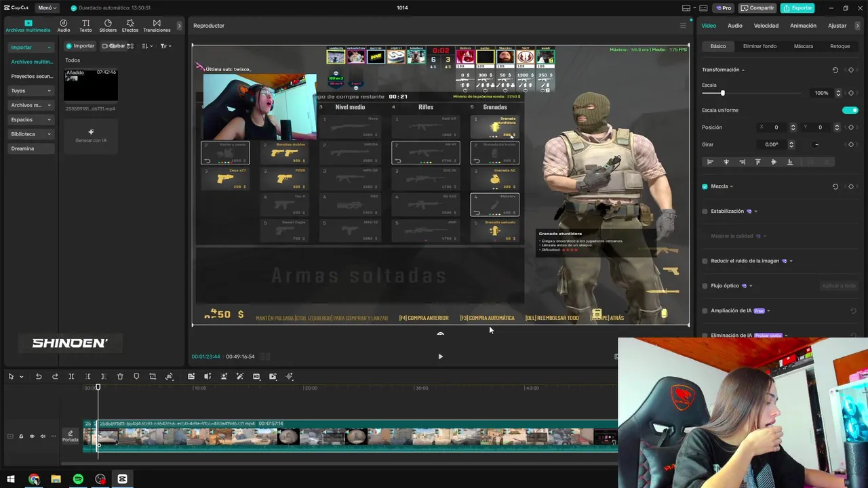The width and height of the screenshot is (868, 488).
Task: Open the Texto tab
Action: (85, 26)
